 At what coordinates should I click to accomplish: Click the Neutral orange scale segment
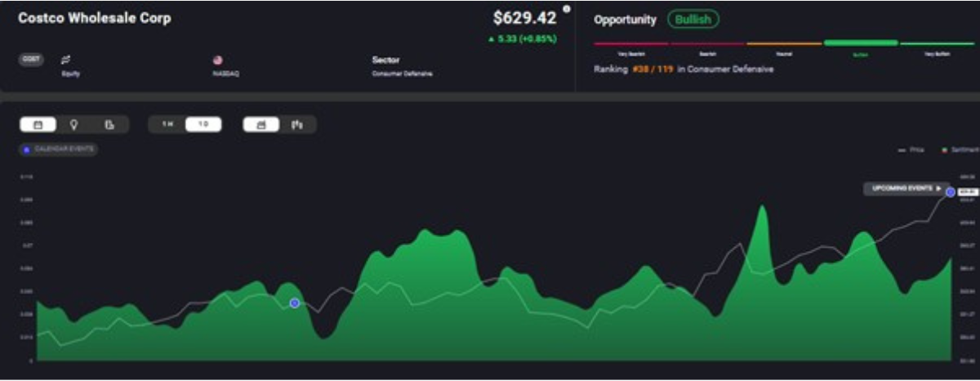[x=783, y=43]
